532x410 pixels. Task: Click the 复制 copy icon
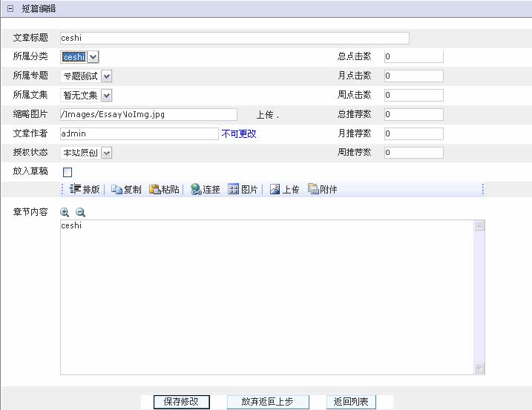(116, 190)
